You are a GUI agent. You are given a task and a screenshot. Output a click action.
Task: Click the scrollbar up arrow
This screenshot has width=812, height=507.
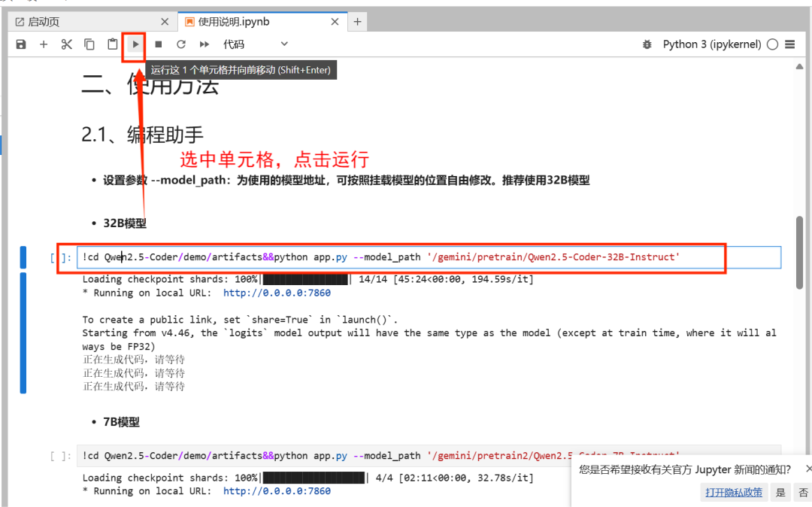[799, 66]
